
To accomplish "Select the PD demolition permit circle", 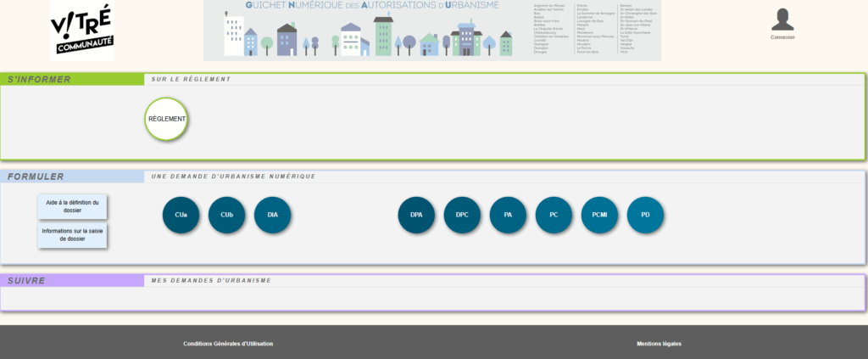I will pos(645,215).
